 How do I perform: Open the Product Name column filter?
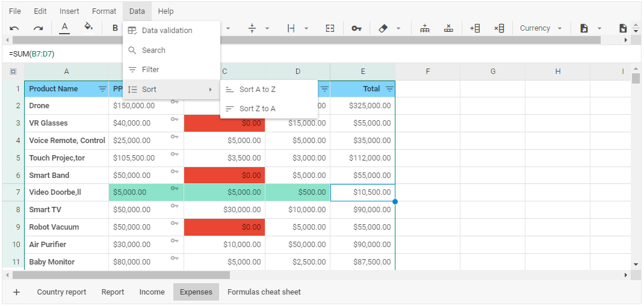pyautogui.click(x=102, y=89)
